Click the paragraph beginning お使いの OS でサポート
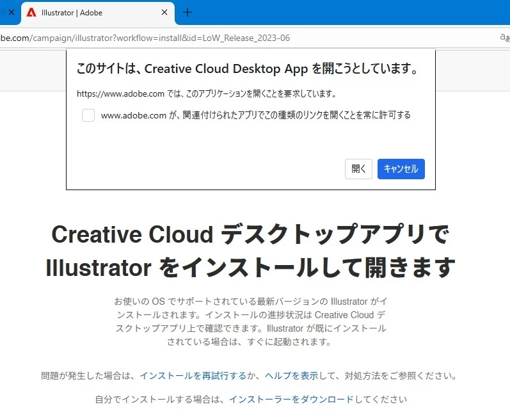510x420 pixels. click(x=250, y=321)
